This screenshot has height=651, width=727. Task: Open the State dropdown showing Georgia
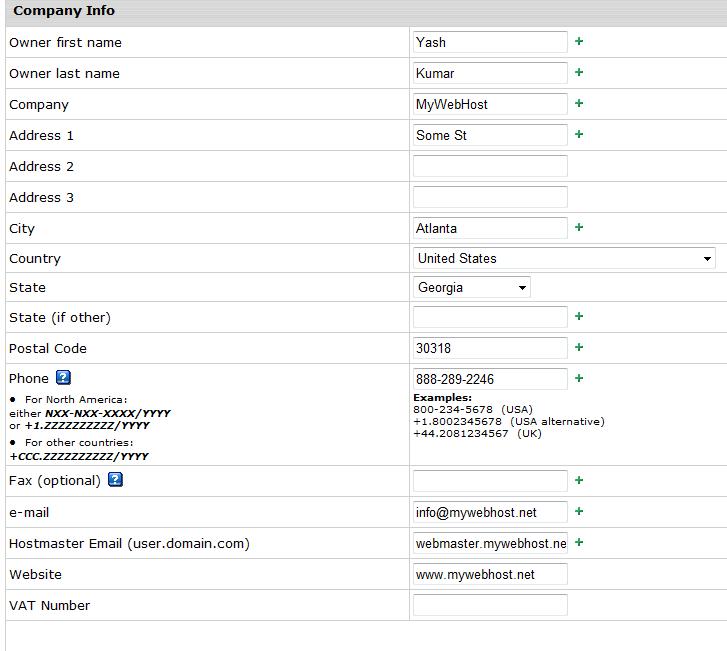(472, 287)
